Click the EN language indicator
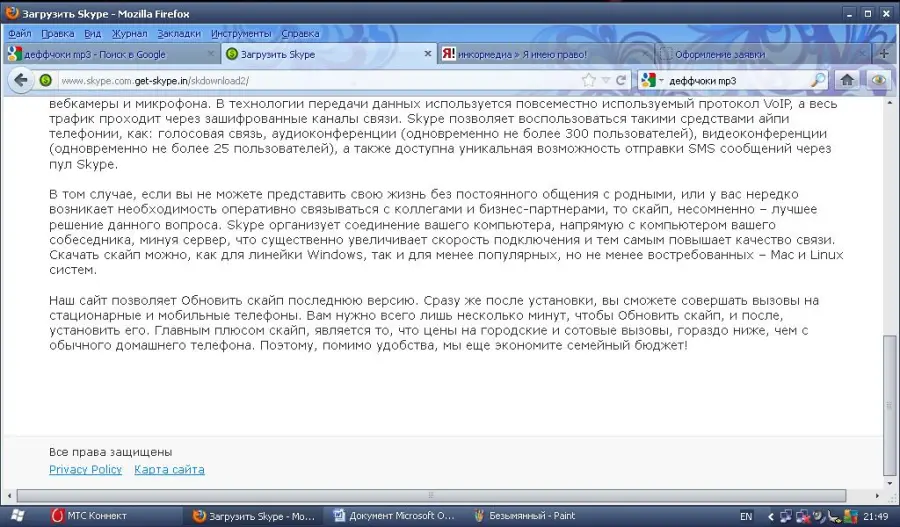The width and height of the screenshot is (900, 527). 746,516
